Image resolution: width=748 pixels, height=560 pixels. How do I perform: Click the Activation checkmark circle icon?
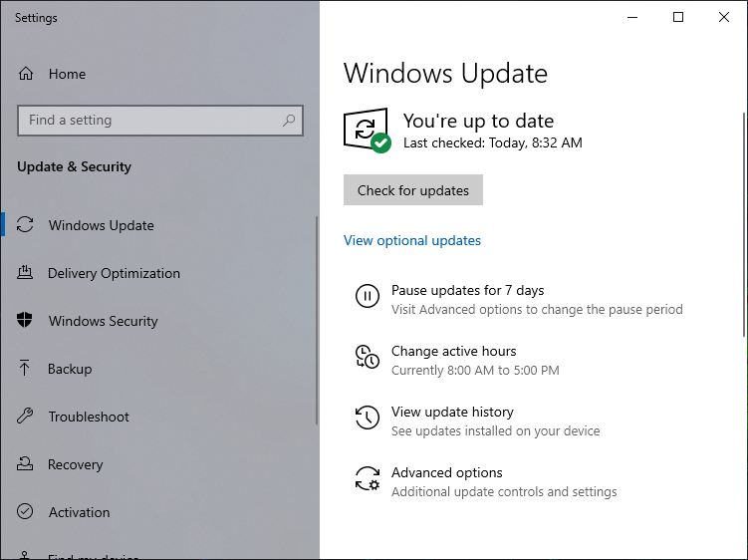click(x=25, y=511)
